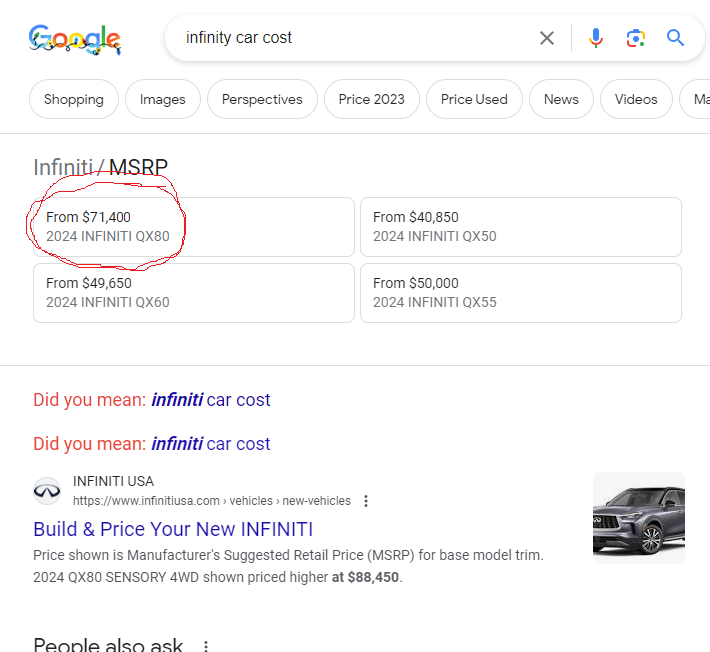Viewport: 710px width, 652px height.
Task: Choose the Price Used filter chip
Action: [474, 99]
